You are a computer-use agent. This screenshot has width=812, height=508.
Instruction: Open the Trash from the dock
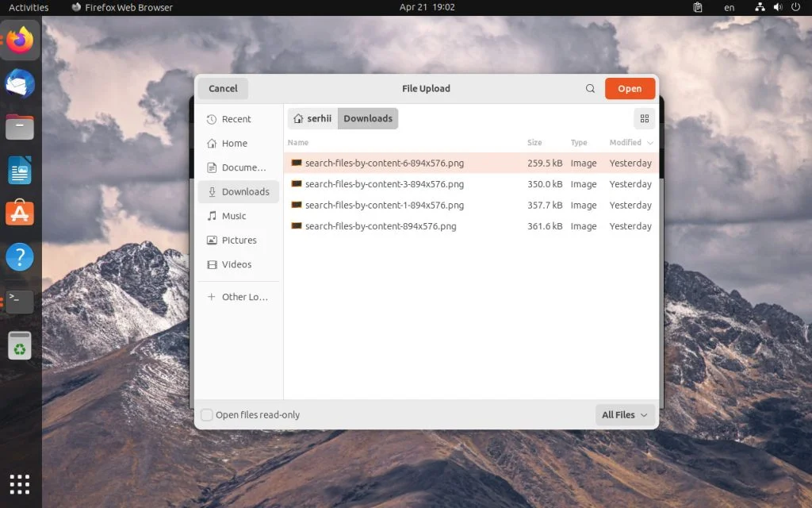(x=20, y=344)
